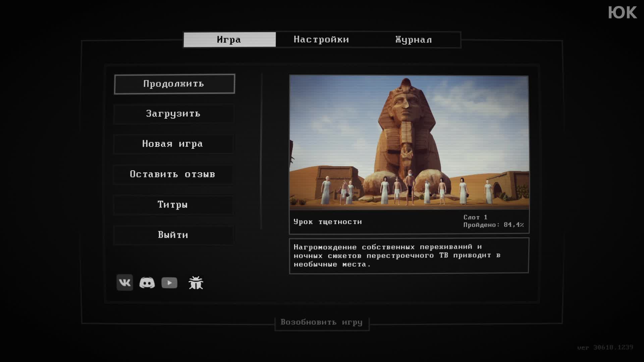Open the Титры credits
This screenshot has width=644, height=362.
click(x=173, y=204)
